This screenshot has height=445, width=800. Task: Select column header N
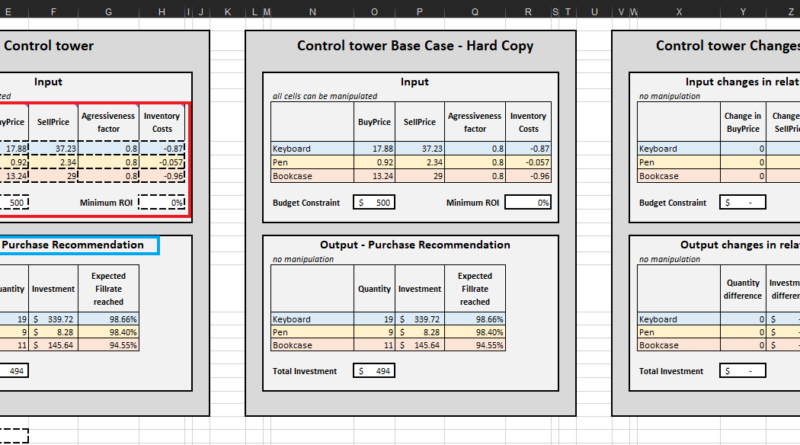[312, 12]
